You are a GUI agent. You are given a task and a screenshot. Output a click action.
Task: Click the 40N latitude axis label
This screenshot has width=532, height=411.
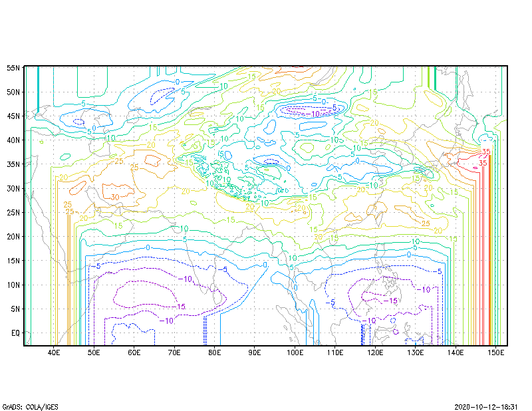[x=13, y=140]
